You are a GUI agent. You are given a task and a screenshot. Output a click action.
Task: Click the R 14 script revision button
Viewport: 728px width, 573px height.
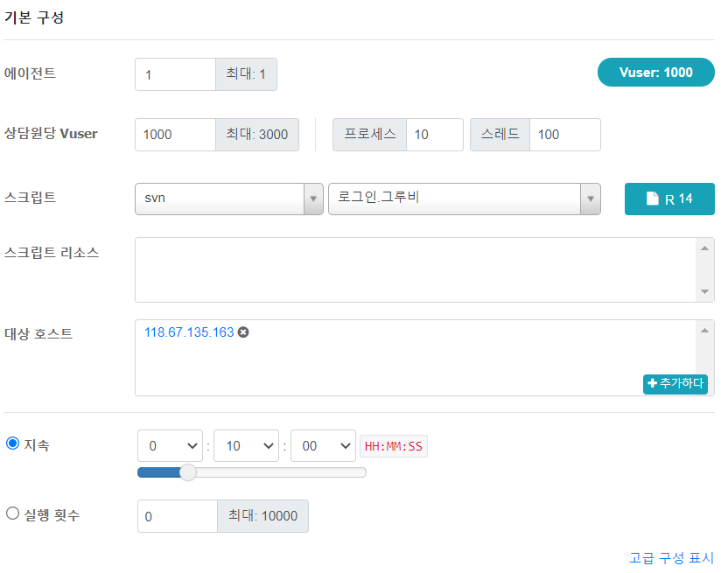point(669,199)
